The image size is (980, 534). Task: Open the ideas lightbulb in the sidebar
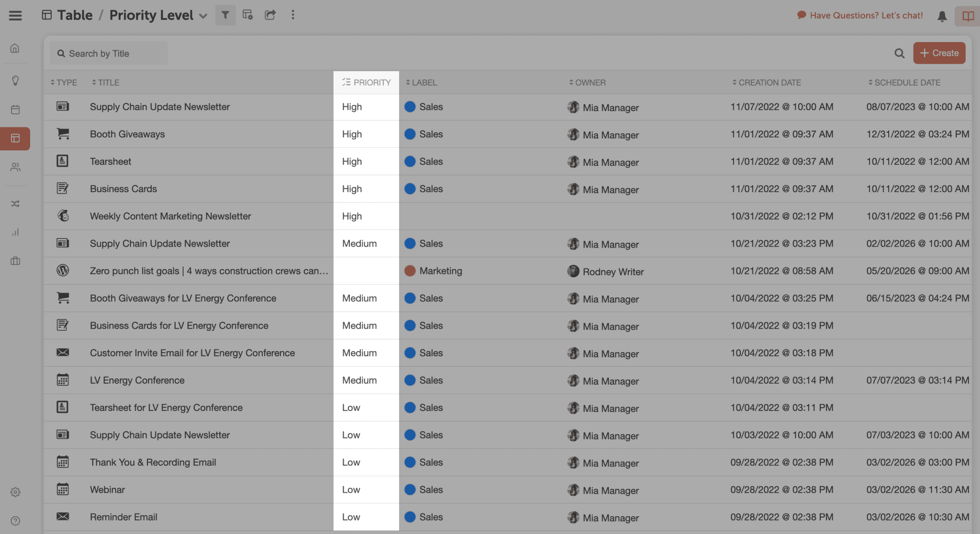[x=15, y=80]
